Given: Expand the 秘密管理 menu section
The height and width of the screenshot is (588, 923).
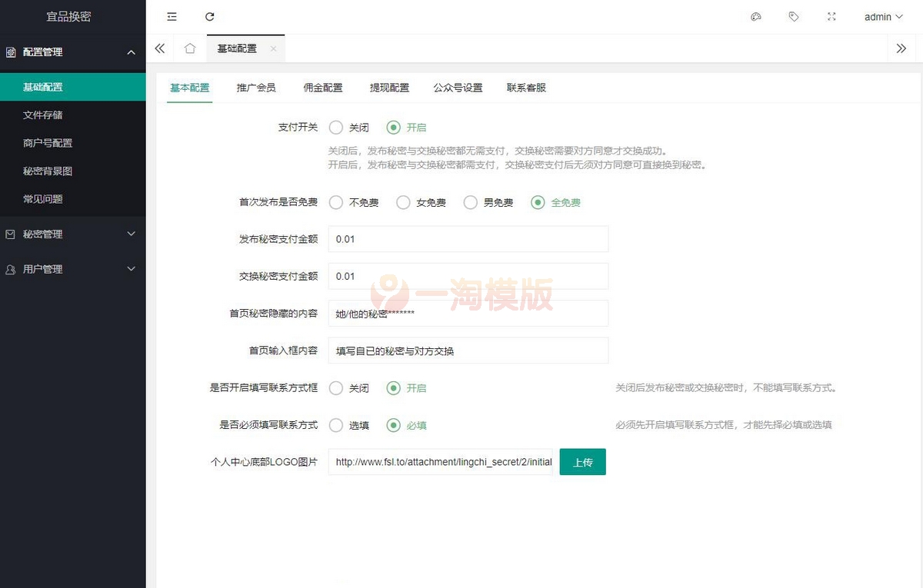Looking at the screenshot, I should pyautogui.click(x=73, y=234).
